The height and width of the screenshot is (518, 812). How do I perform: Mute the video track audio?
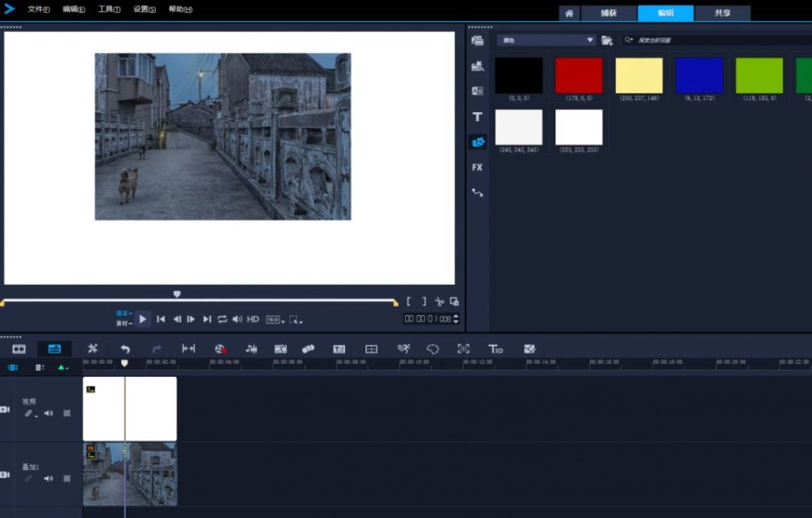(x=48, y=413)
